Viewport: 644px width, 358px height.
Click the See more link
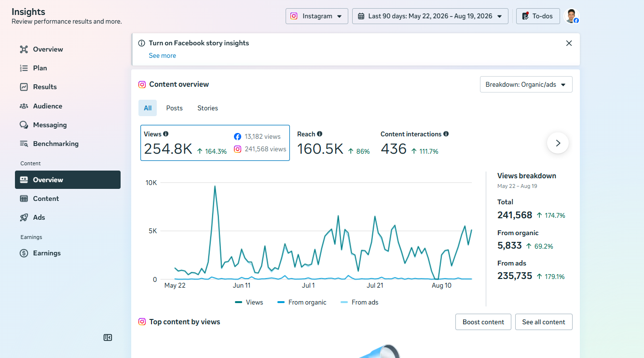coord(162,55)
